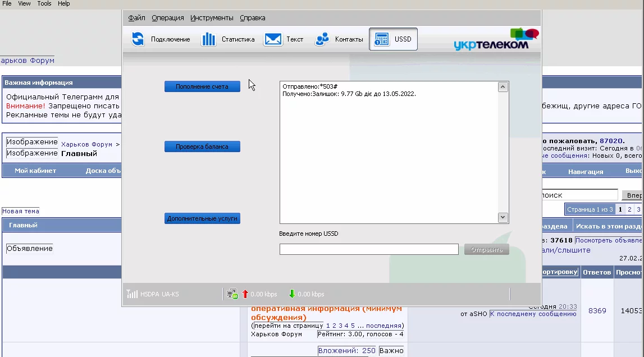Open the Текст envelope icon

click(x=273, y=39)
